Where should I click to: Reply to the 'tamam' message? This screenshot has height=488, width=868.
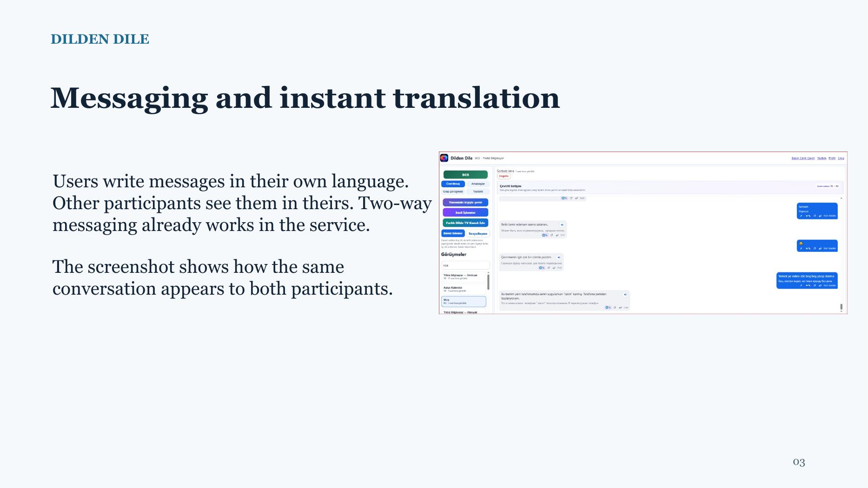(x=820, y=216)
